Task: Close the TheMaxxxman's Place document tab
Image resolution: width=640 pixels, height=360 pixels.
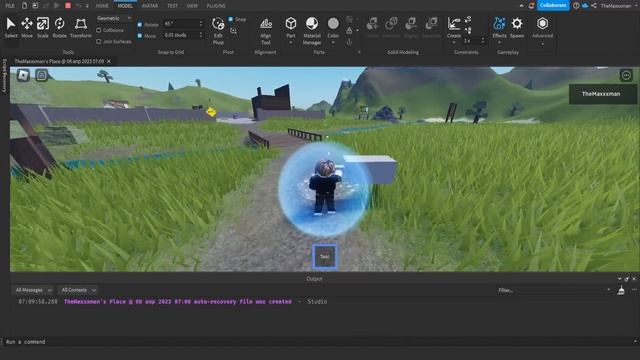Action: click(109, 61)
